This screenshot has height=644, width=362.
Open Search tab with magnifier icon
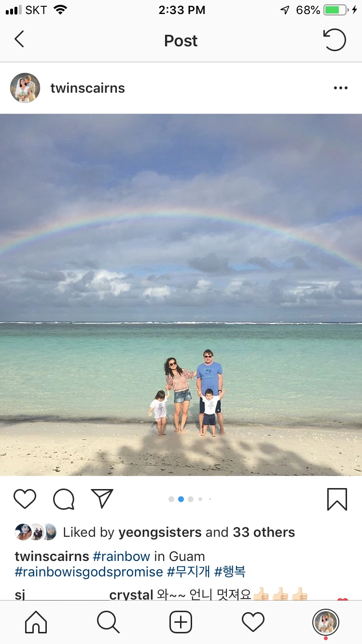108,622
